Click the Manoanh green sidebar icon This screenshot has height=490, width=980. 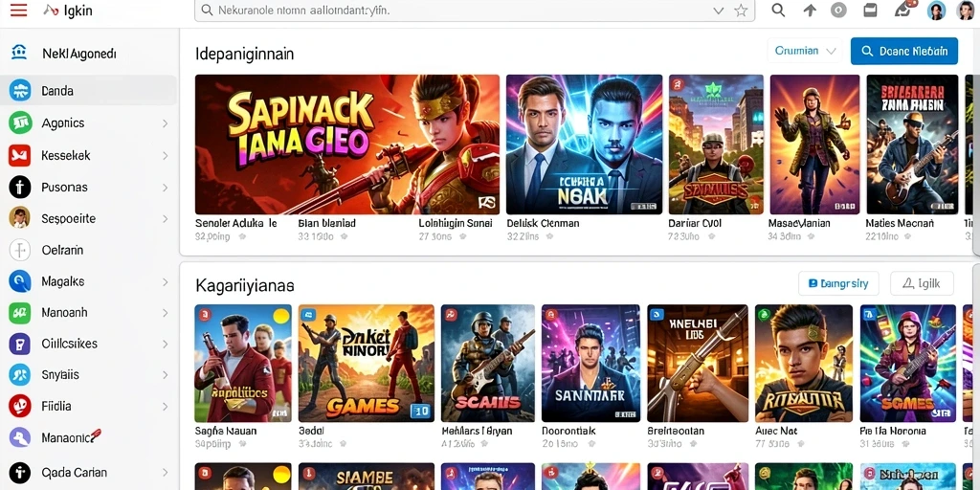(20, 313)
